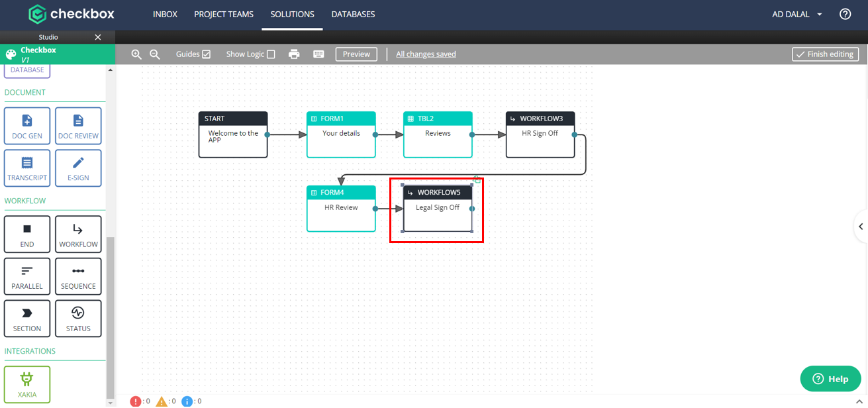Image resolution: width=868 pixels, height=408 pixels.
Task: Expand the right side panel chevron
Action: (861, 227)
